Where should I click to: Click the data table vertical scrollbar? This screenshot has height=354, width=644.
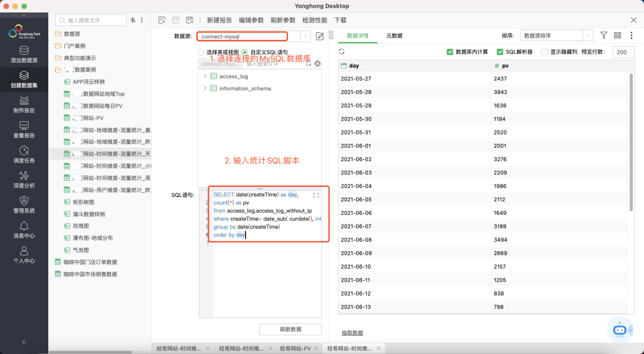631,142
